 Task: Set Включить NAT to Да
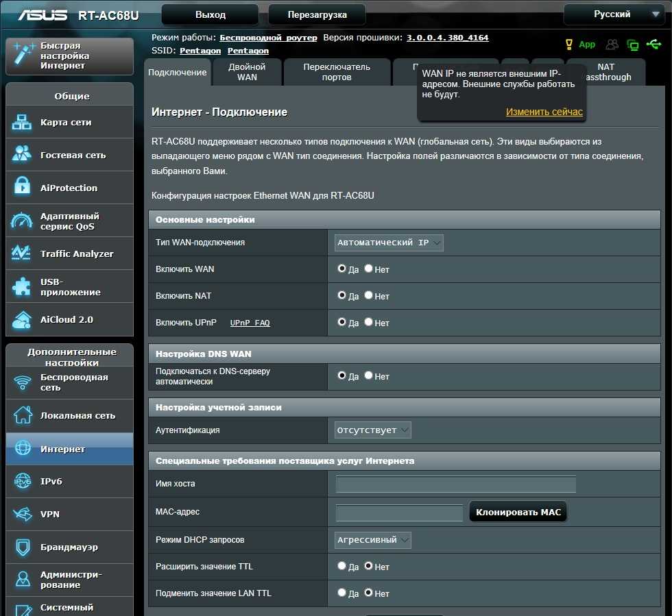pos(341,295)
